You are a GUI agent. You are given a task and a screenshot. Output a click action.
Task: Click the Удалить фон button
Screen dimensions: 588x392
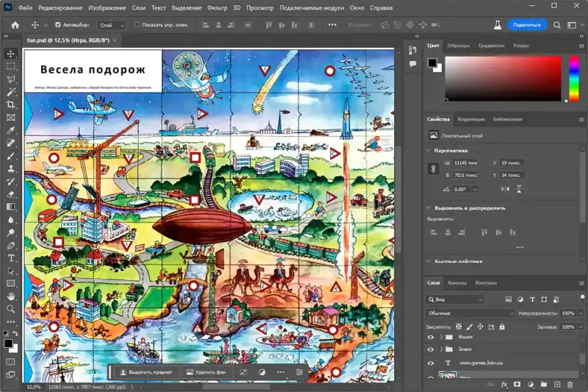coord(205,373)
